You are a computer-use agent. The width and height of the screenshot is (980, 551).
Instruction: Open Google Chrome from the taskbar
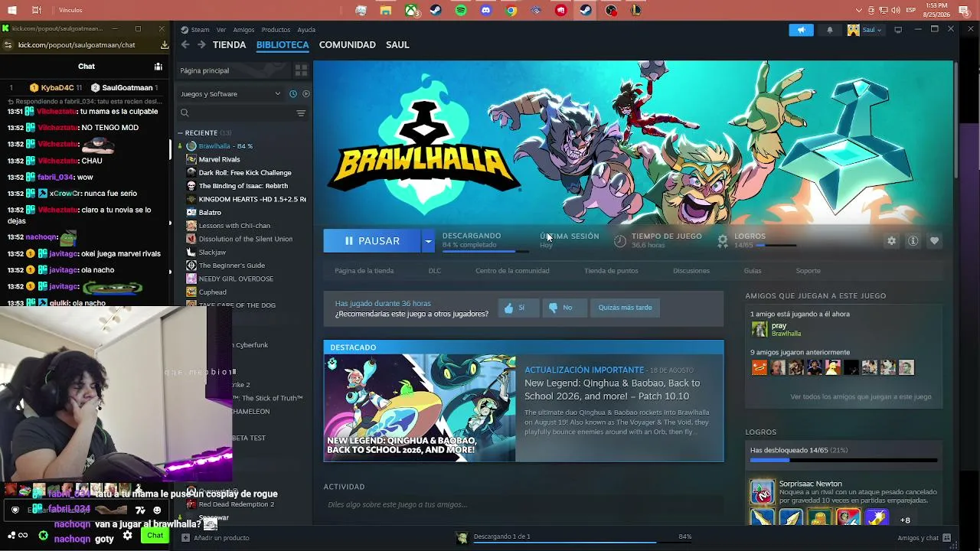511,10
